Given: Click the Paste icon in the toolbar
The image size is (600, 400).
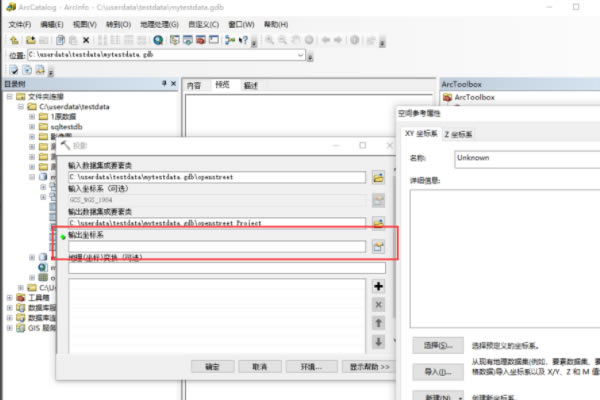Looking at the screenshot, I should click(73, 40).
